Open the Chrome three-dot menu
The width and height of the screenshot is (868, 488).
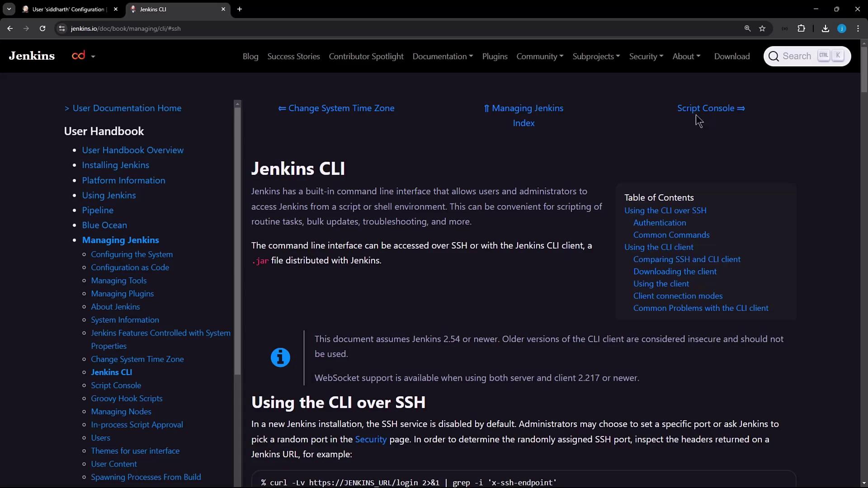[x=858, y=28]
